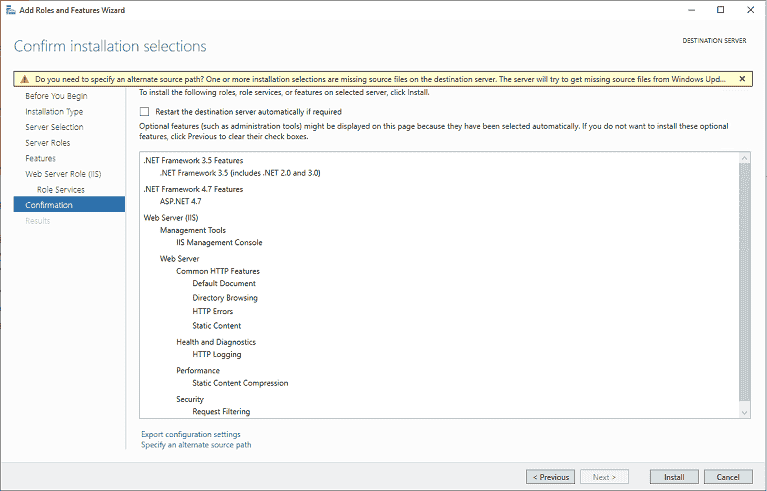The width and height of the screenshot is (767, 491).
Task: Go to Before You Begin step
Action: (56, 96)
